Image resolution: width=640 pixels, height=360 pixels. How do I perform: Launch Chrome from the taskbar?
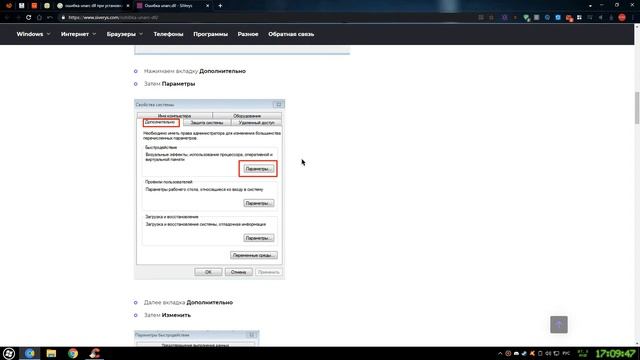pos(73,353)
